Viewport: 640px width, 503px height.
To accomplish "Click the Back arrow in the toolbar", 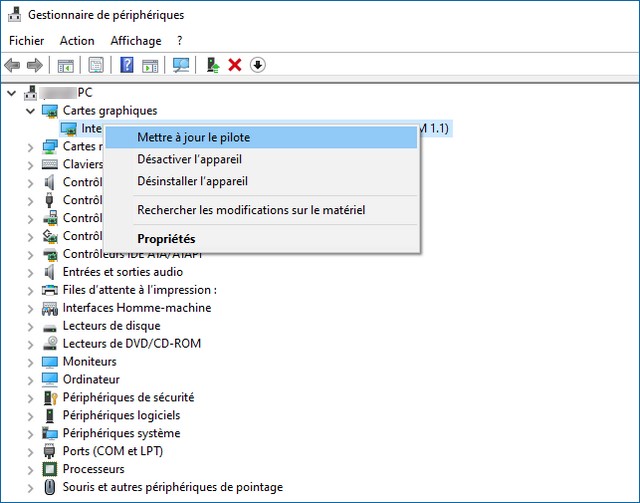I will (13, 65).
